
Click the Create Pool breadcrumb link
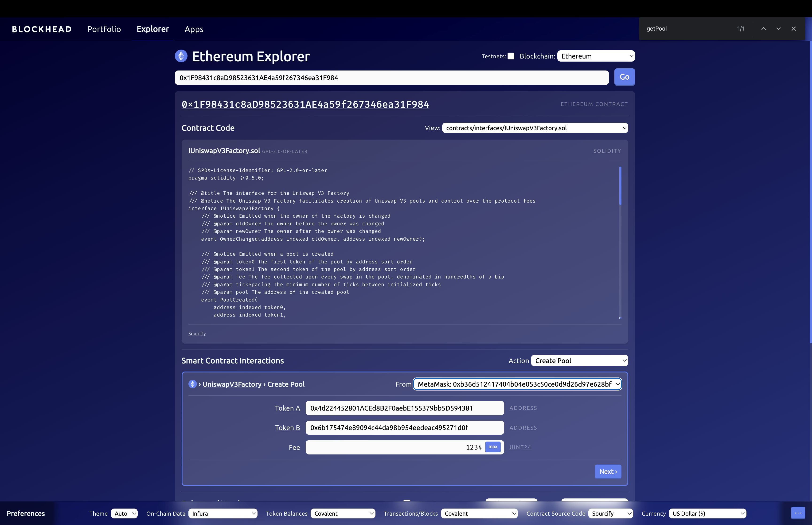coord(286,384)
